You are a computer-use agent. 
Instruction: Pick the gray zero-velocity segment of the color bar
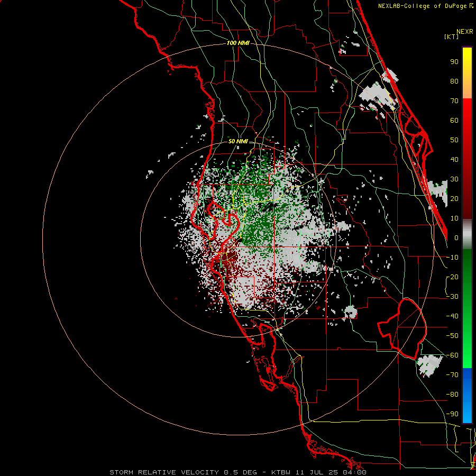(x=467, y=234)
